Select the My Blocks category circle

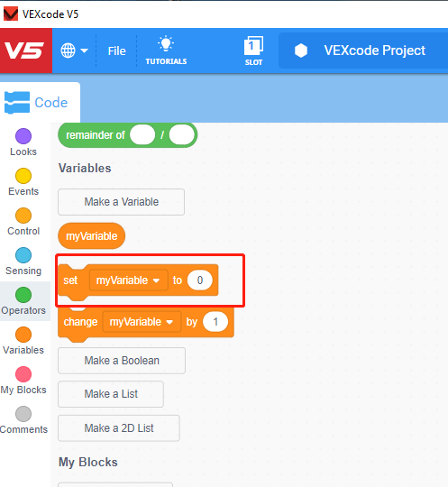(x=23, y=374)
